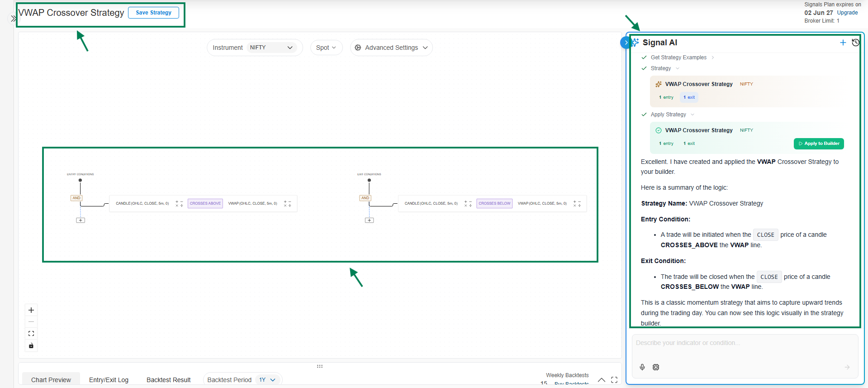Open the Signal AI chat history icon
Image resolution: width=868 pixels, height=388 pixels.
(855, 43)
